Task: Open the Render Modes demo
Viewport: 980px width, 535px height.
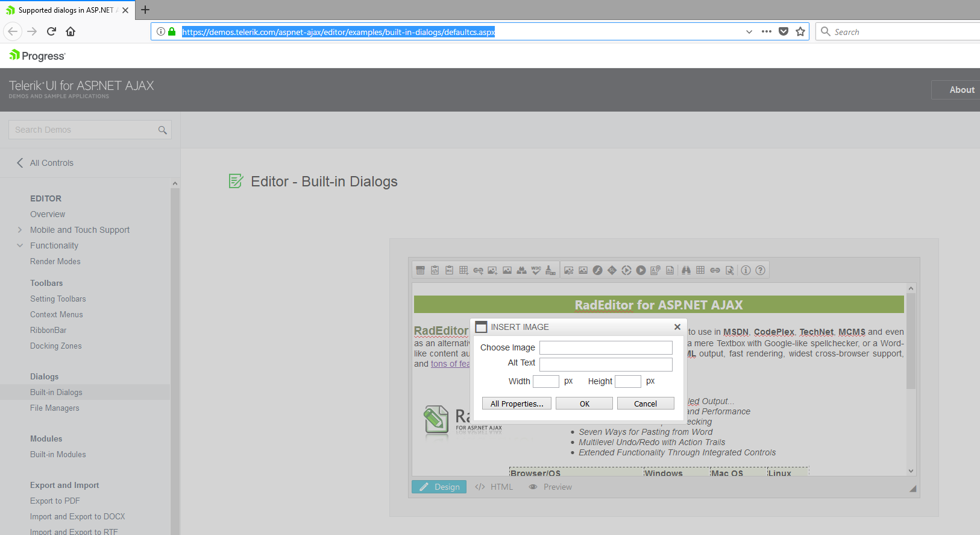Action: pos(55,261)
